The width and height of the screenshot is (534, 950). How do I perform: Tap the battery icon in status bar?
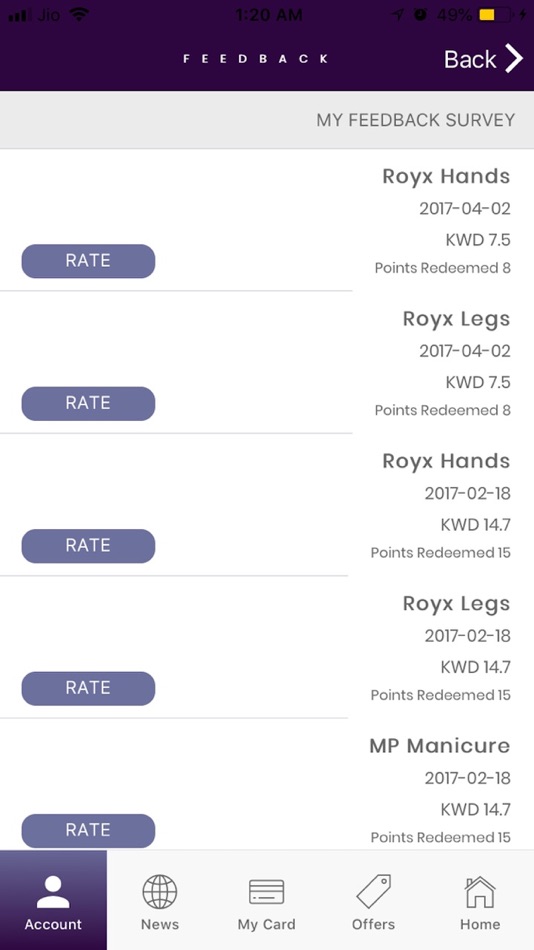point(494,15)
